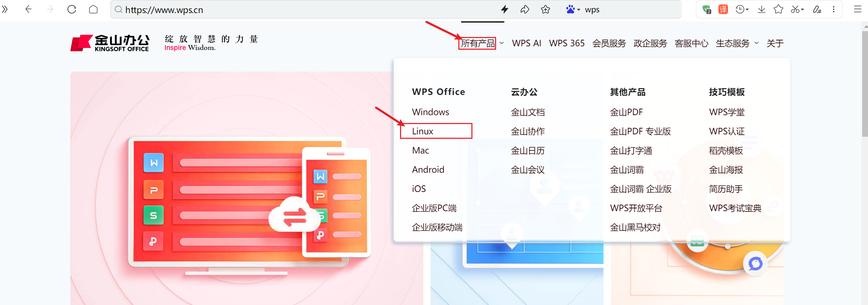Open 金山黑马校对 link
The image size is (868, 305).
[635, 227]
